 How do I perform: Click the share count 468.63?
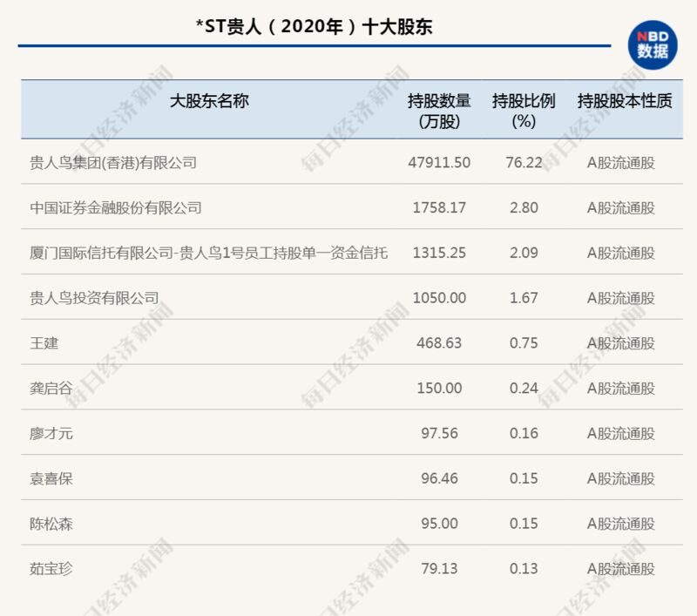439,343
